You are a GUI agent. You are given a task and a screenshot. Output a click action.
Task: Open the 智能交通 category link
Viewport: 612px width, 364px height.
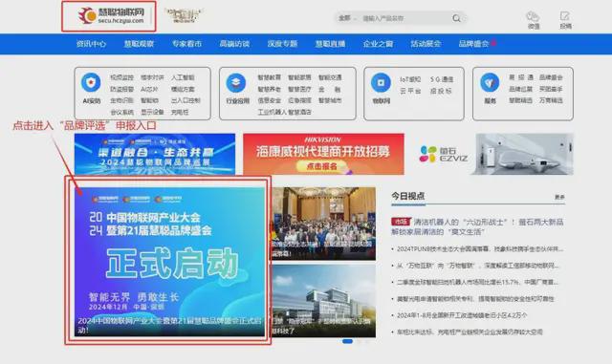(x=330, y=77)
